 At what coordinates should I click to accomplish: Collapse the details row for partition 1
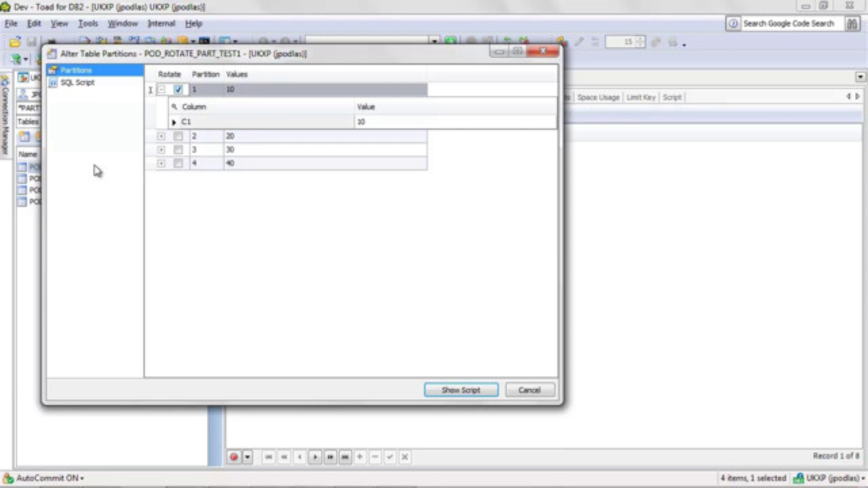pyautogui.click(x=161, y=89)
